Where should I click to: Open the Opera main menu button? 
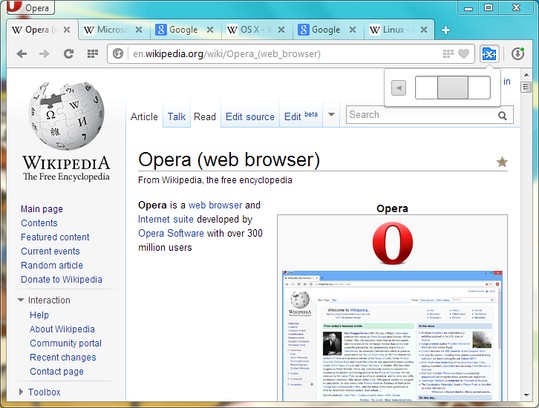pyautogui.click(x=30, y=7)
